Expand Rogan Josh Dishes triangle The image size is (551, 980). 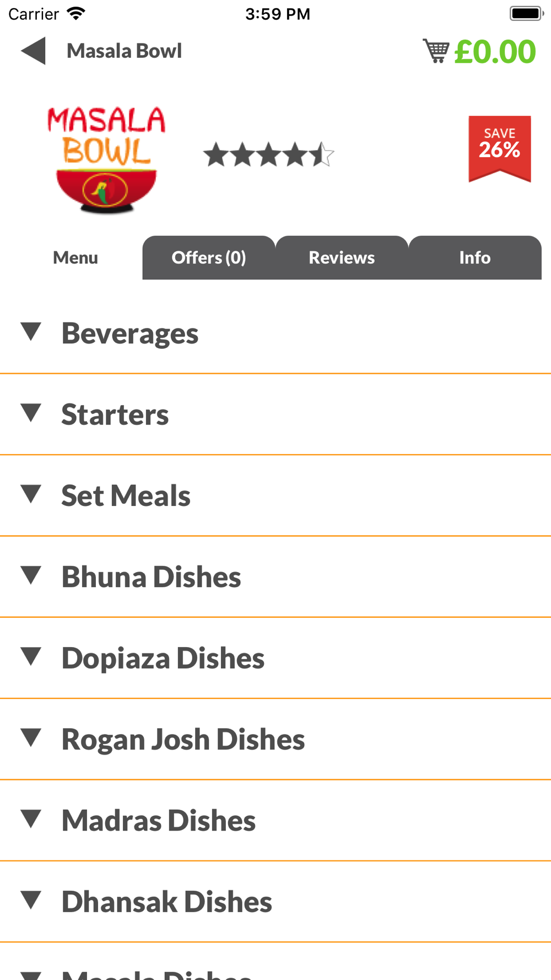pos(31,737)
